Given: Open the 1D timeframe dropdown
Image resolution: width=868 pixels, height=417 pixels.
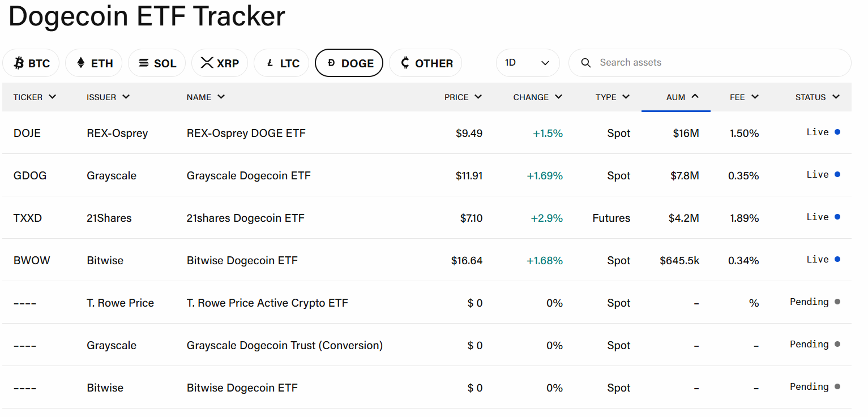Looking at the screenshot, I should 528,63.
